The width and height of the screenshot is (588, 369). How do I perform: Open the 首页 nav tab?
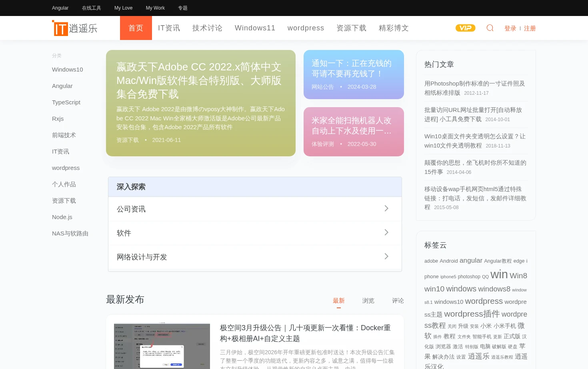(x=136, y=28)
